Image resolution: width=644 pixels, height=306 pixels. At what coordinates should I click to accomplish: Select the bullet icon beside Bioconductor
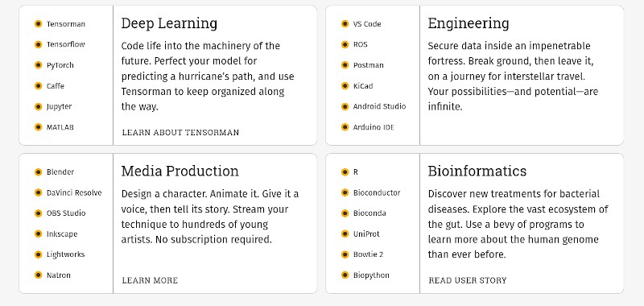(345, 192)
